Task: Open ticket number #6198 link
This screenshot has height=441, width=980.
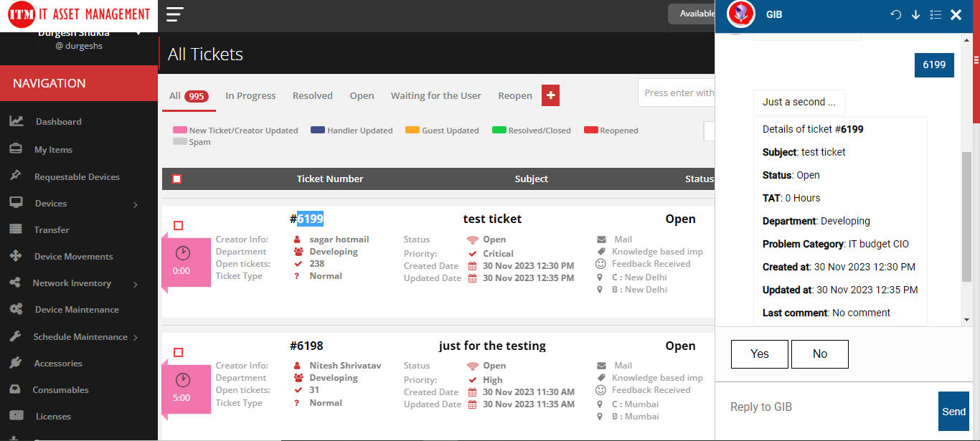Action: click(307, 346)
